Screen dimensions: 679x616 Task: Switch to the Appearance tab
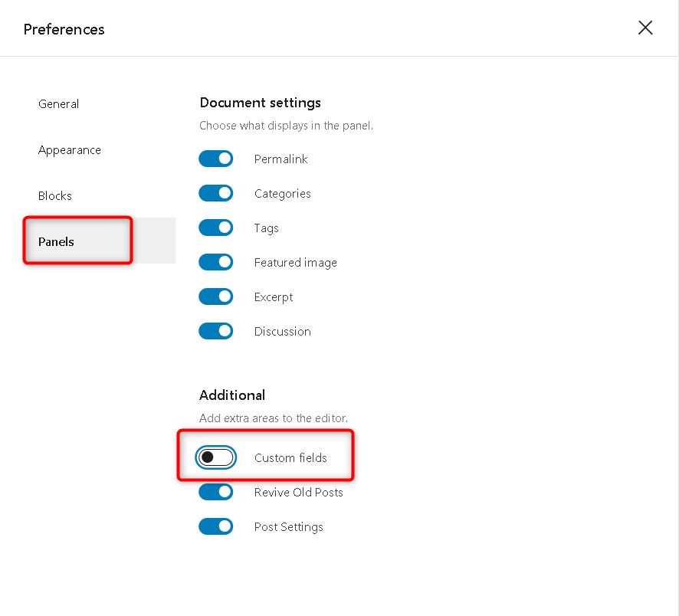(x=70, y=150)
